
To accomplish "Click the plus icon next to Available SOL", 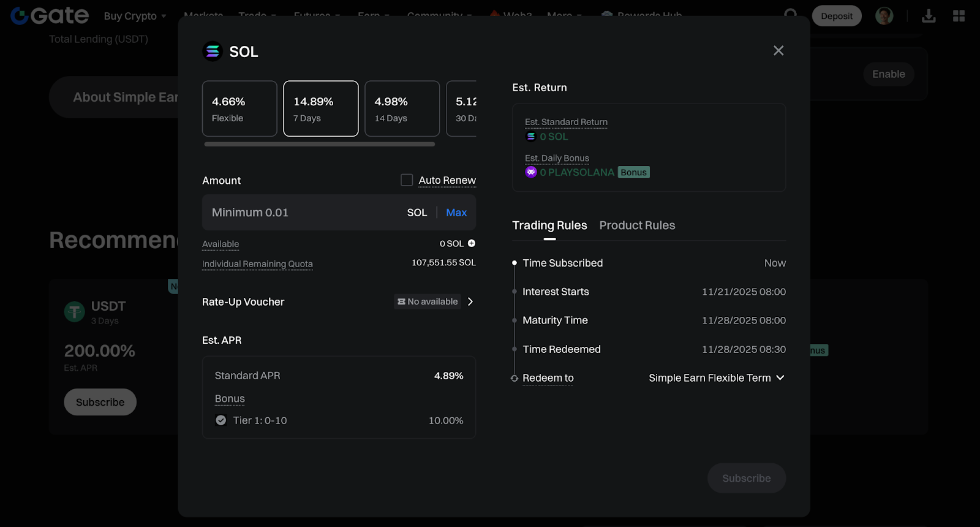I will tap(472, 243).
